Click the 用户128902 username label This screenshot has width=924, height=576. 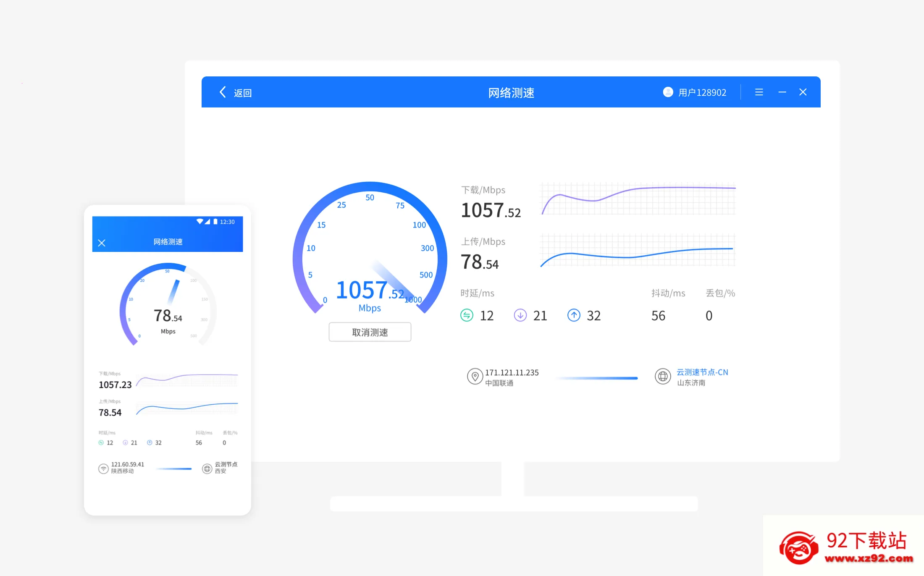[x=702, y=92]
